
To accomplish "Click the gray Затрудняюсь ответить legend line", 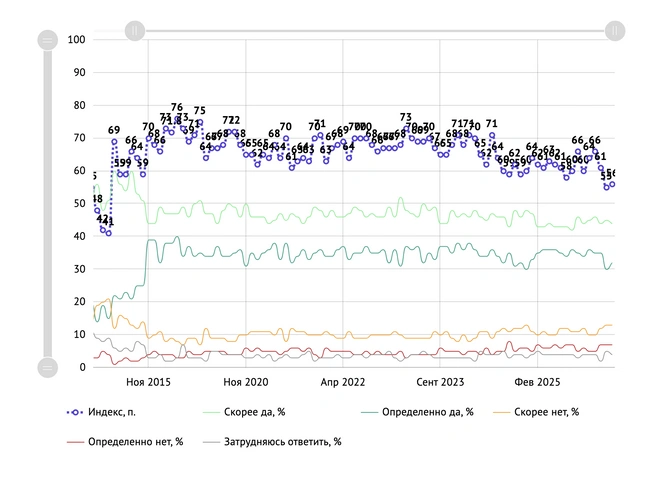I will tap(211, 442).
